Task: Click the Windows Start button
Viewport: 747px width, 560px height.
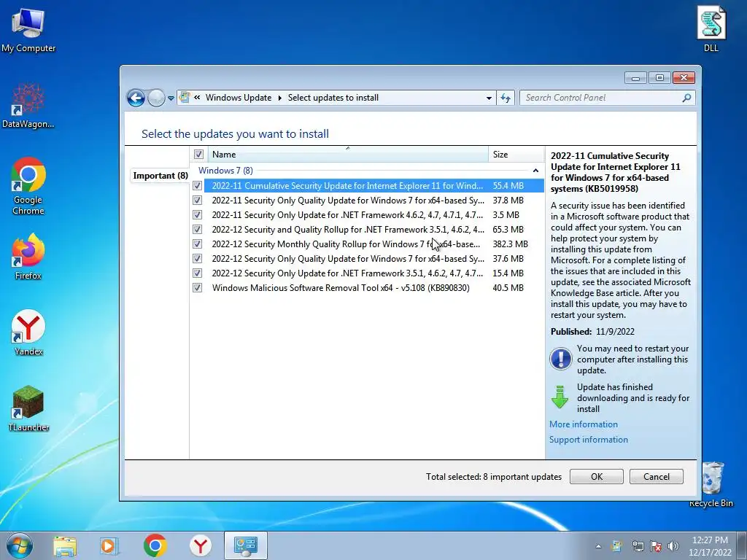Action: pyautogui.click(x=20, y=545)
